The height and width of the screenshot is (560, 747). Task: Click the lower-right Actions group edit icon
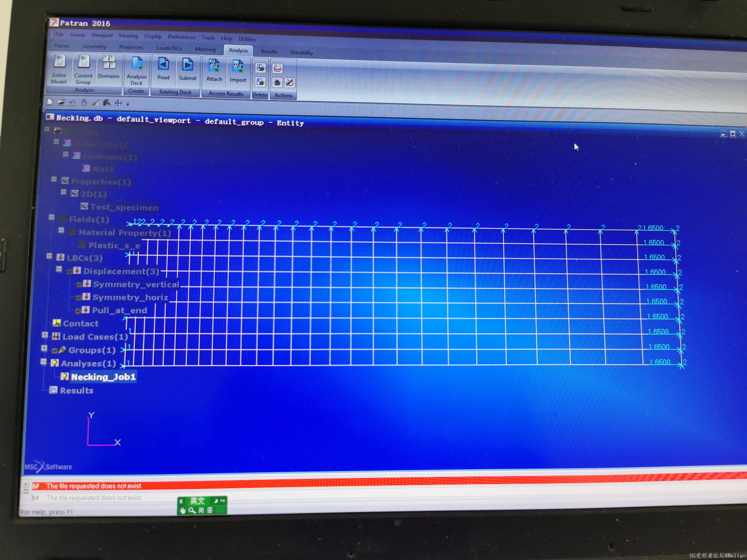pyautogui.click(x=290, y=83)
